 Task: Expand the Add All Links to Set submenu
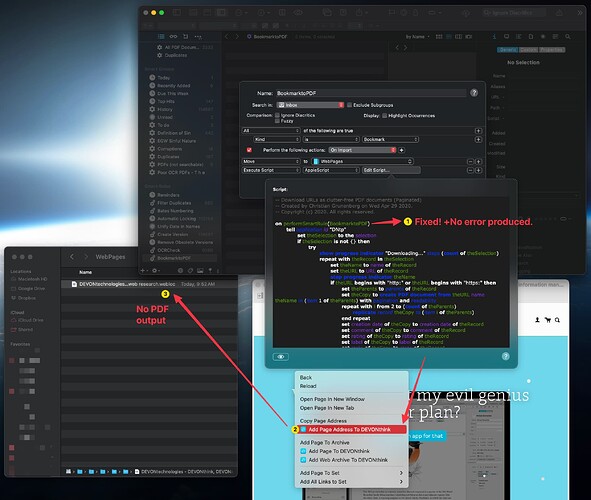(x=351, y=482)
